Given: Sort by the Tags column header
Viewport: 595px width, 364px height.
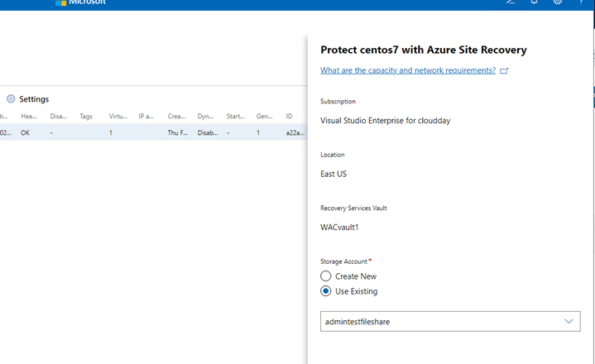Looking at the screenshot, I should pos(86,117).
